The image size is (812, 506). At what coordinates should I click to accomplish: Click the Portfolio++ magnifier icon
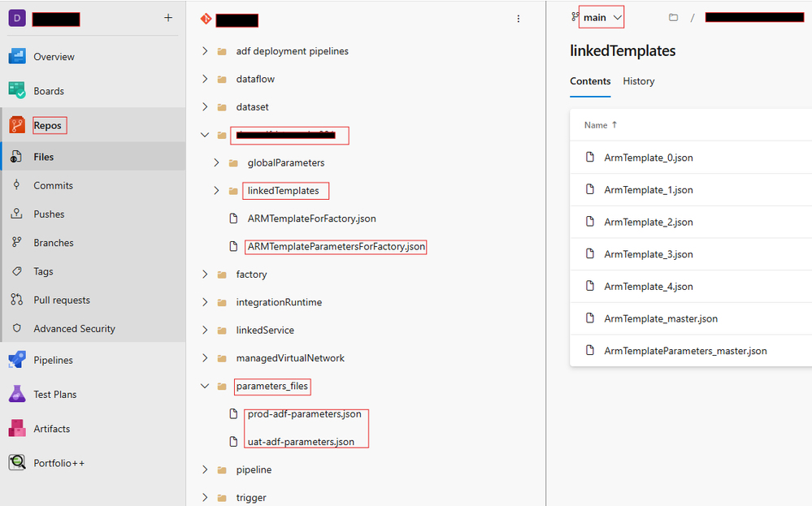(17, 462)
